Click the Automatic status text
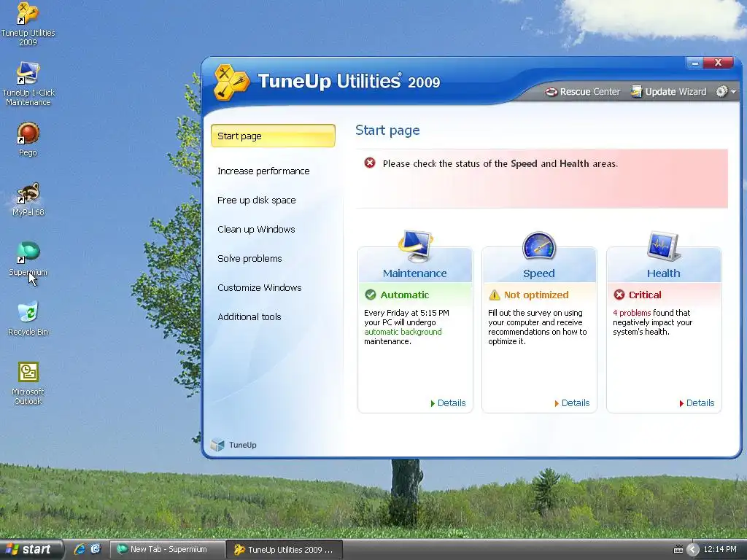Viewport: 747px width, 560px height. [404, 295]
